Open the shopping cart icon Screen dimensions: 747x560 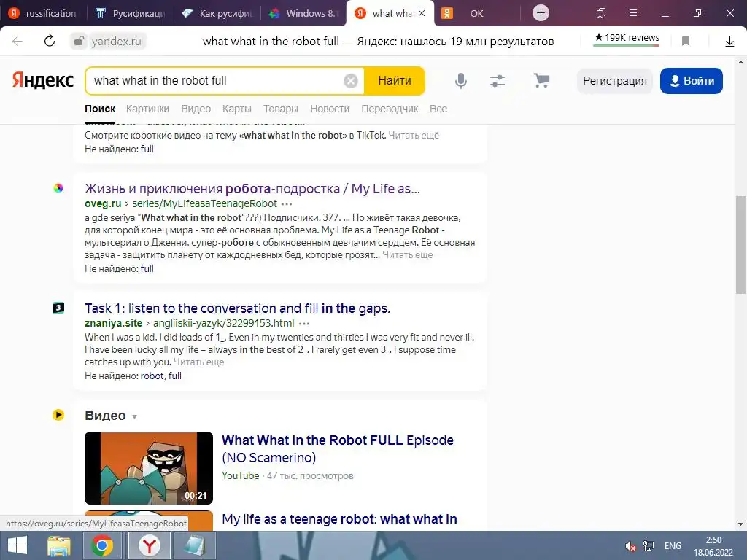click(x=542, y=80)
